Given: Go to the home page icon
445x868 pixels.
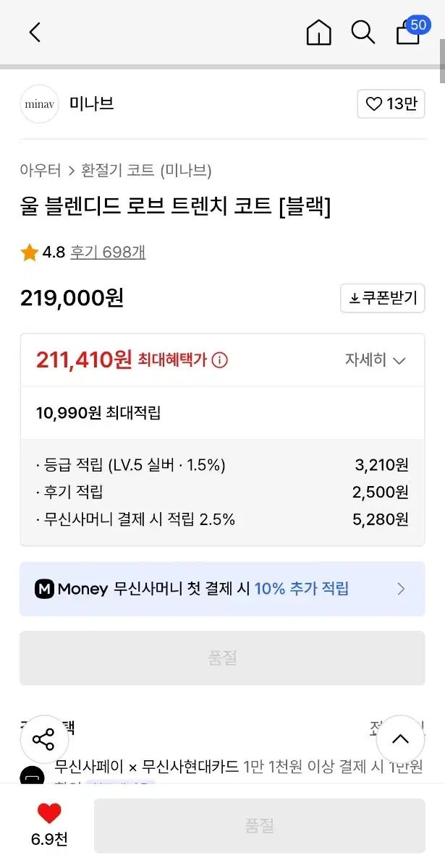Looking at the screenshot, I should click(x=318, y=33).
